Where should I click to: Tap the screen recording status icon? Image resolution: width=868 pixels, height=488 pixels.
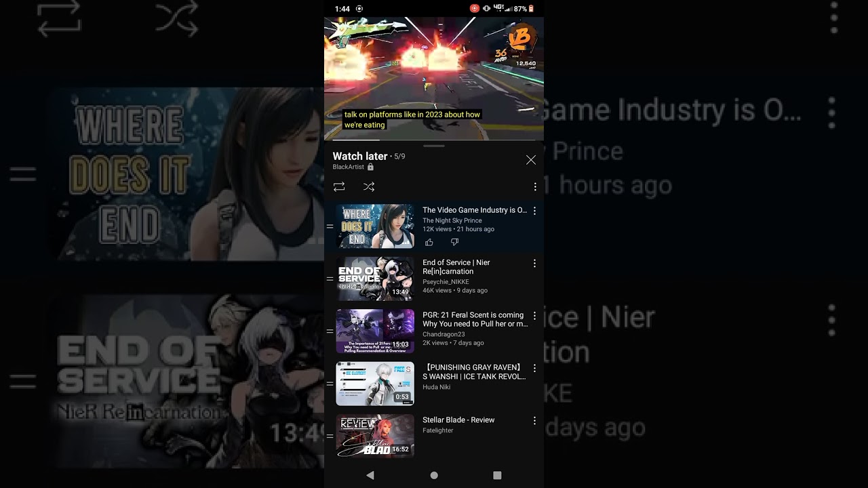click(475, 9)
